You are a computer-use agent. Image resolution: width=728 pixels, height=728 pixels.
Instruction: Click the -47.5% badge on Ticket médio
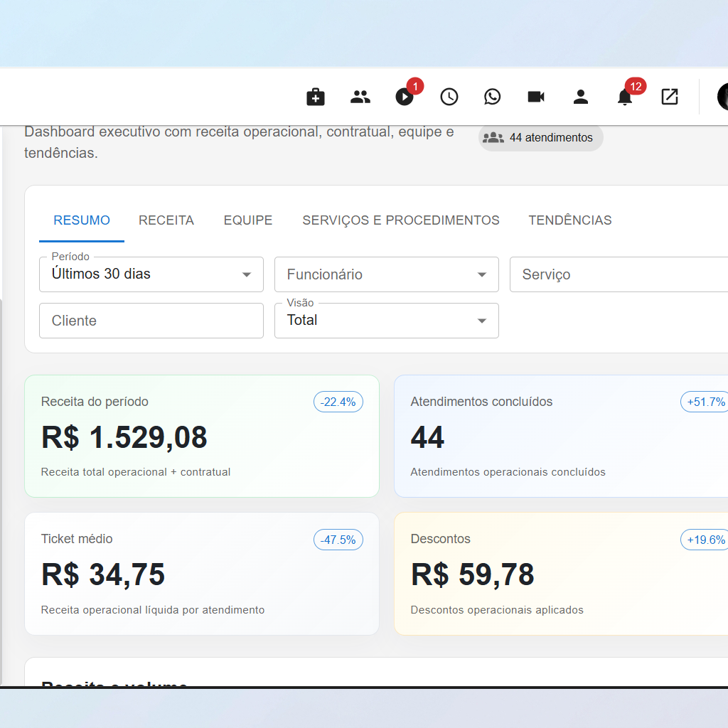click(338, 540)
